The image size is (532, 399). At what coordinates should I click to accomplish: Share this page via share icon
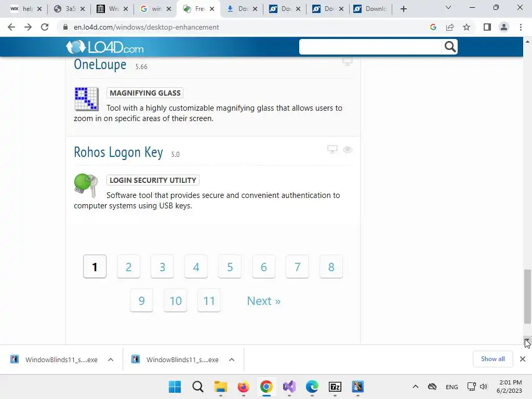click(x=450, y=27)
